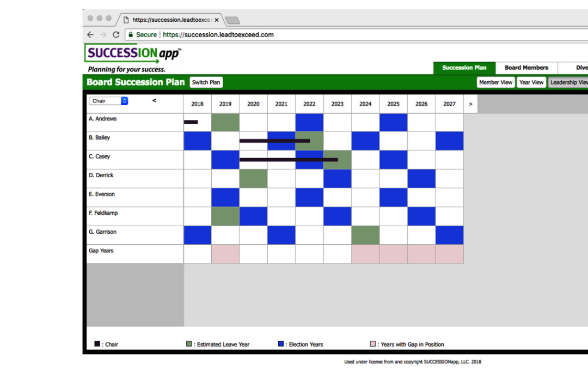Select the 2023 column header
This screenshot has width=588, height=368.
coord(337,104)
